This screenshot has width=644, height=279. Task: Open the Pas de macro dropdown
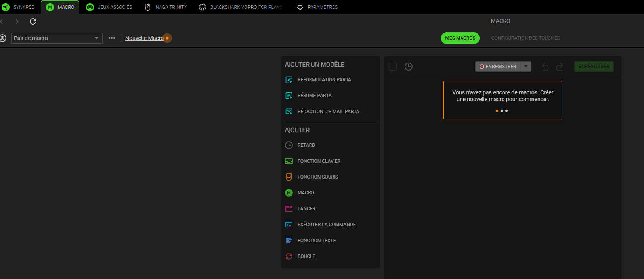[57, 38]
